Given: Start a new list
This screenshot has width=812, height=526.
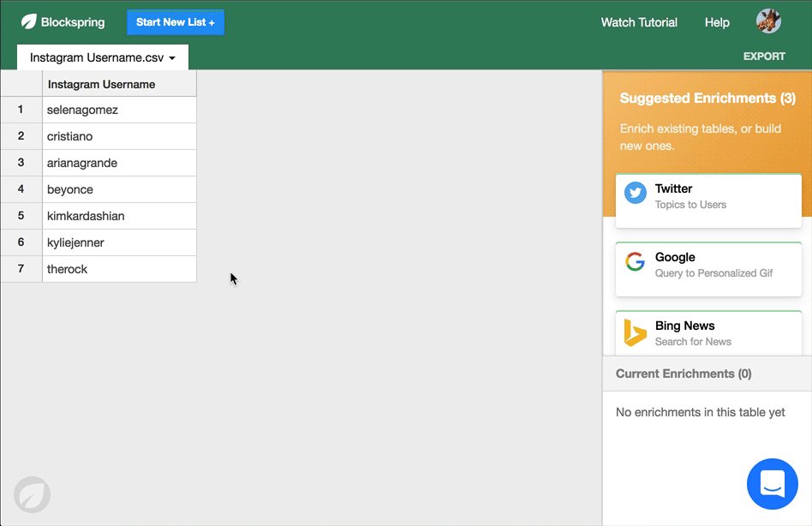Looking at the screenshot, I should 176,22.
